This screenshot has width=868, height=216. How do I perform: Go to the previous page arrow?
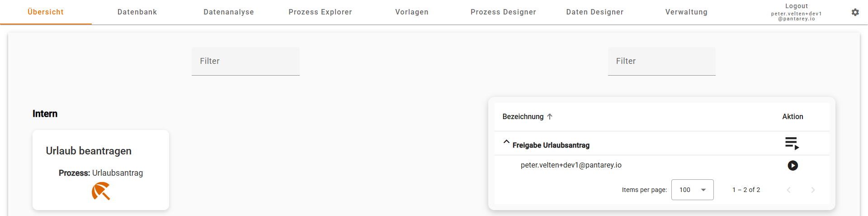pyautogui.click(x=788, y=190)
